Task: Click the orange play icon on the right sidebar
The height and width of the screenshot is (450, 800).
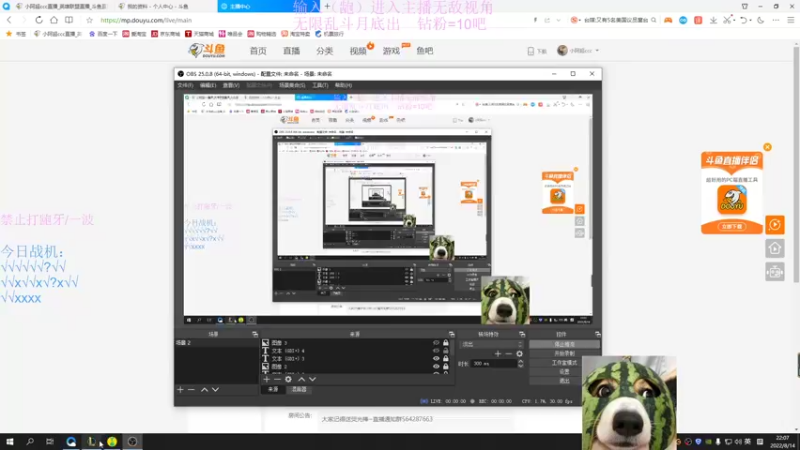Action: (x=774, y=224)
